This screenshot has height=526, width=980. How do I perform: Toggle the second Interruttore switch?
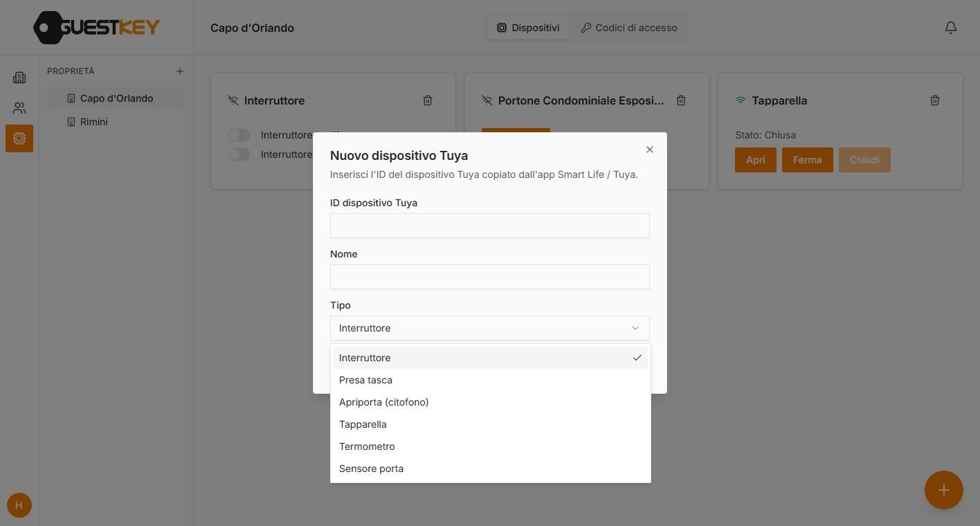[239, 154]
